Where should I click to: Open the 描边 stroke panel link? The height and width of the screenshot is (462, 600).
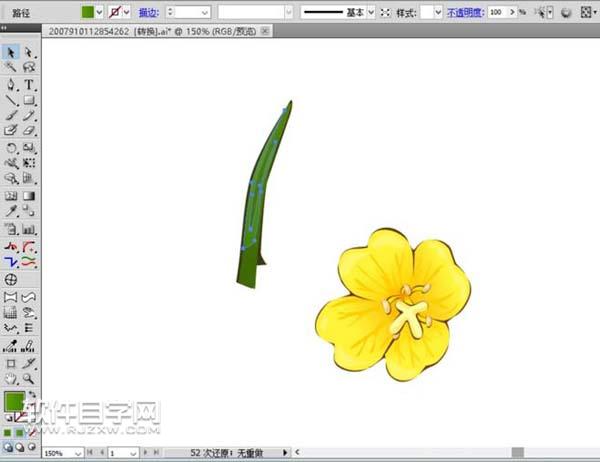coord(147,12)
